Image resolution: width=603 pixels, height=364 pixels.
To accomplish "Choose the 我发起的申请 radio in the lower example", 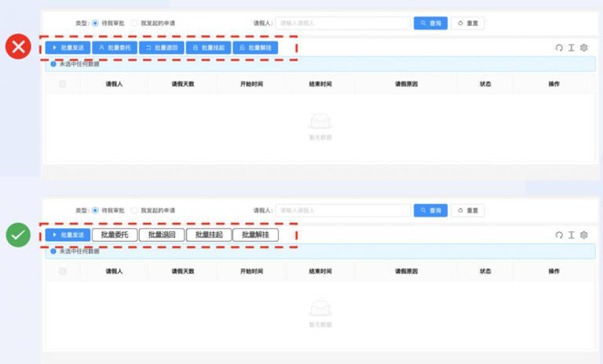I will [x=135, y=210].
